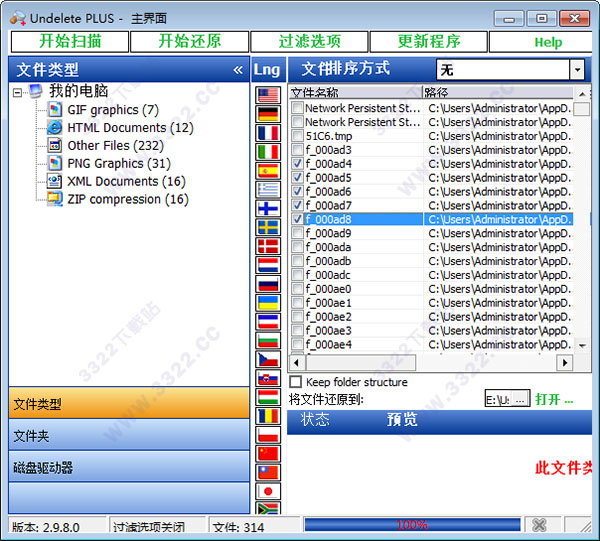Click the 开始还原 button
This screenshot has width=600, height=541.
[189, 41]
